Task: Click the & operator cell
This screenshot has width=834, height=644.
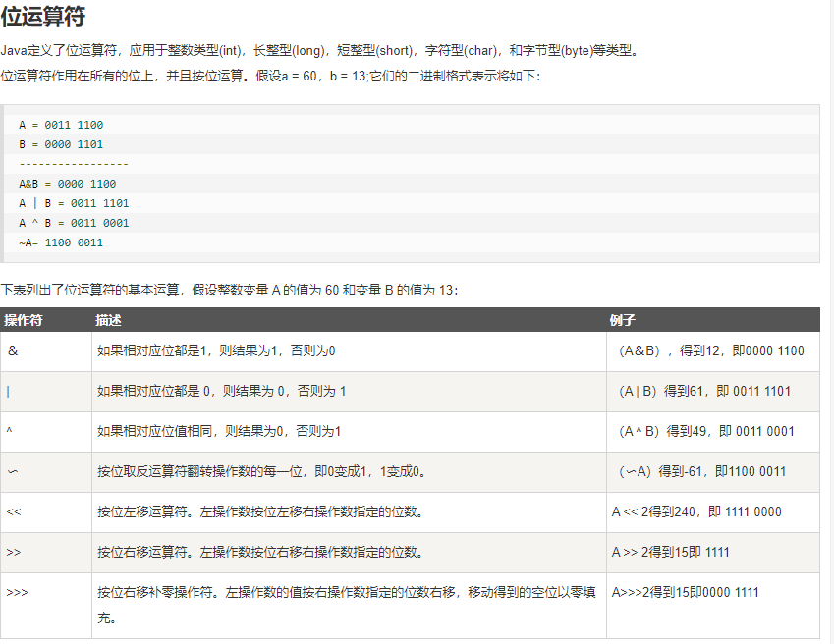Action: 46,351
